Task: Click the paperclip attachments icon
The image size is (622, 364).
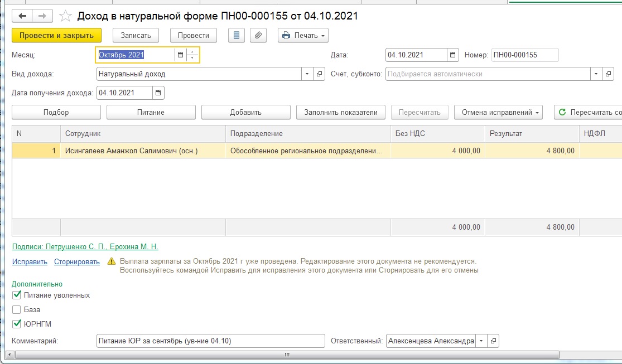Action: pos(257,35)
